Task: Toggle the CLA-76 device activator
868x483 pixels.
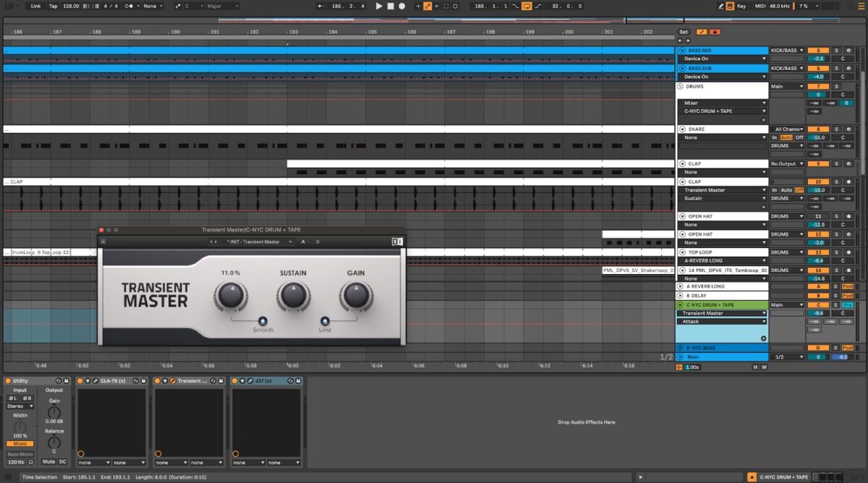Action: tap(80, 381)
